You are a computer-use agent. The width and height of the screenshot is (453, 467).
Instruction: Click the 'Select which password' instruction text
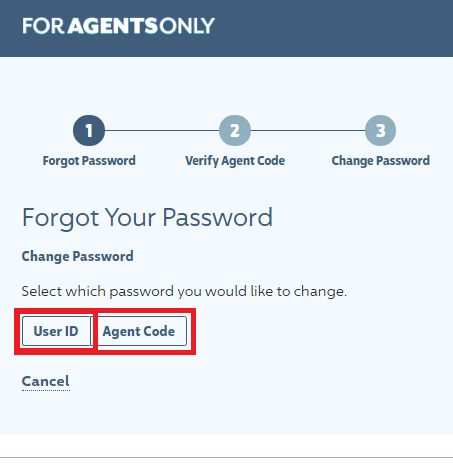pos(184,292)
